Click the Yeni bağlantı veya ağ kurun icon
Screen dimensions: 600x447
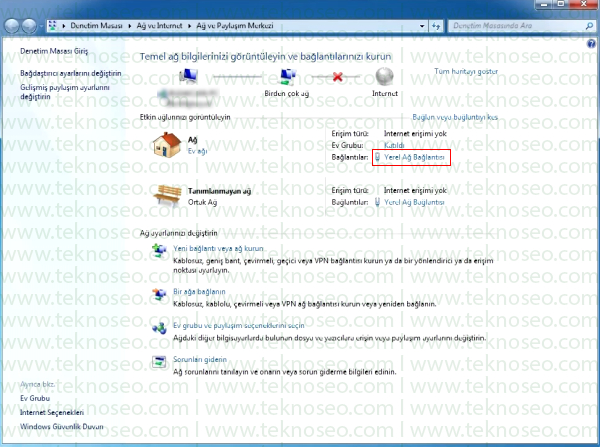point(159,251)
